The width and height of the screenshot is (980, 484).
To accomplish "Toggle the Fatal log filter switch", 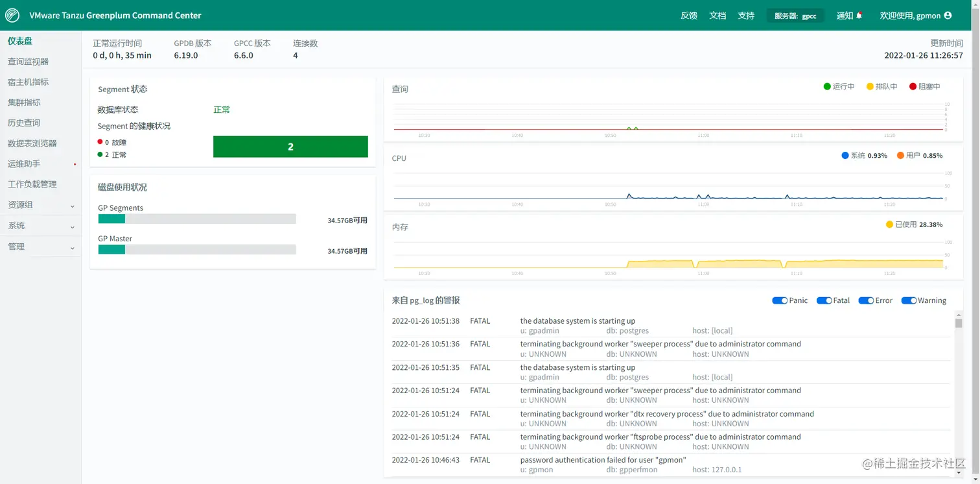I will 824,300.
